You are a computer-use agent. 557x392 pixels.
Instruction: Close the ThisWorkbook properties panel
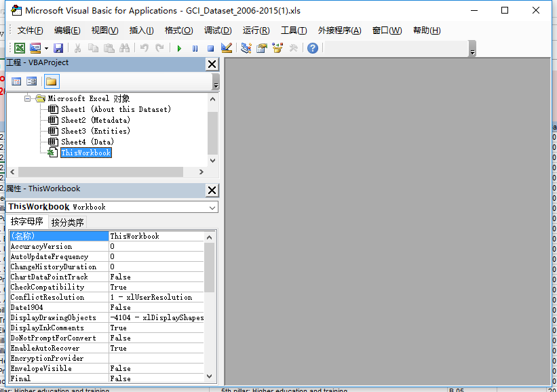click(x=212, y=191)
